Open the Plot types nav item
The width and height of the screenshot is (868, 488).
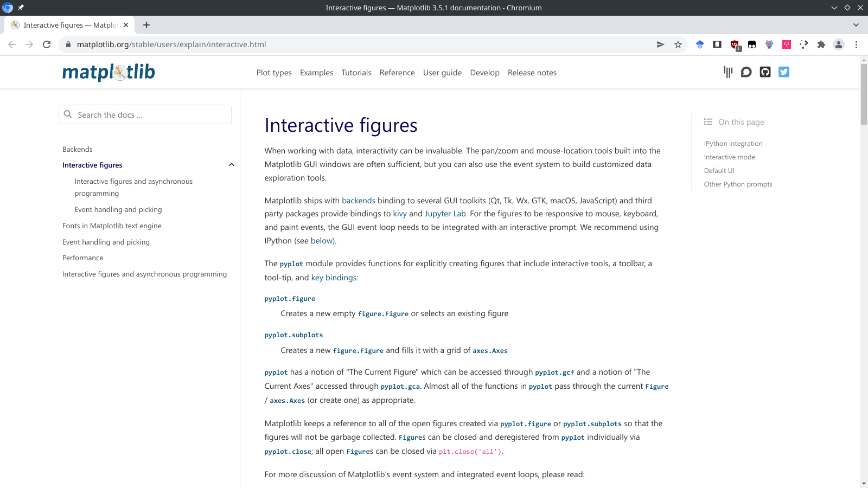tap(274, 73)
